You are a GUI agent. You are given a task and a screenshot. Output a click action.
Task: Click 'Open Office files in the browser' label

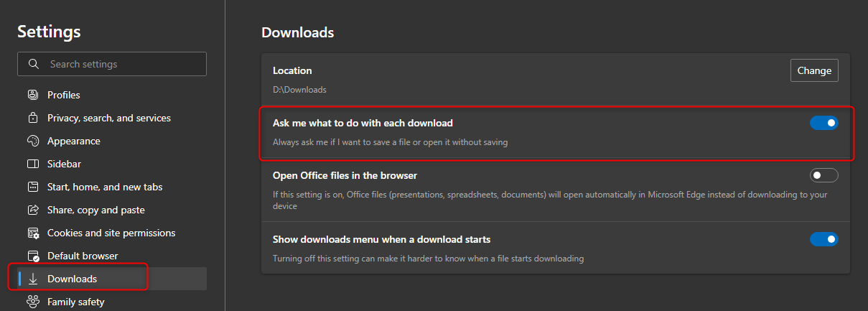[345, 175]
